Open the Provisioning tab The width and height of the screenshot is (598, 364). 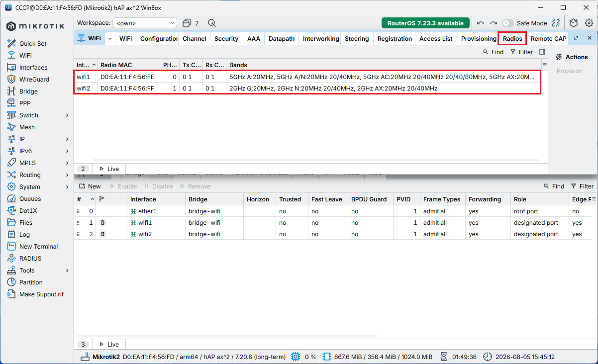point(479,38)
